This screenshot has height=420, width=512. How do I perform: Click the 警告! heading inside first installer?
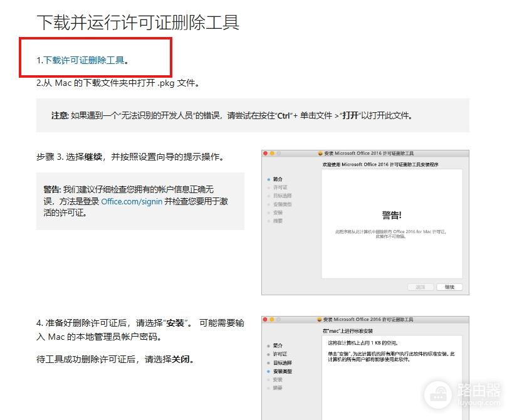click(x=392, y=215)
